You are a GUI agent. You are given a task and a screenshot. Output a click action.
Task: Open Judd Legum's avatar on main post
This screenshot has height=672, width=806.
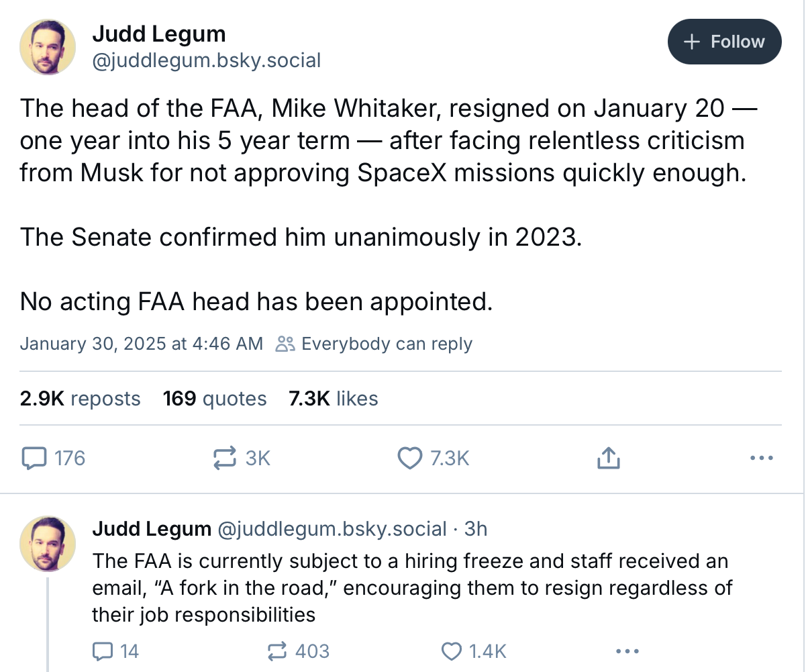pyautogui.click(x=48, y=47)
